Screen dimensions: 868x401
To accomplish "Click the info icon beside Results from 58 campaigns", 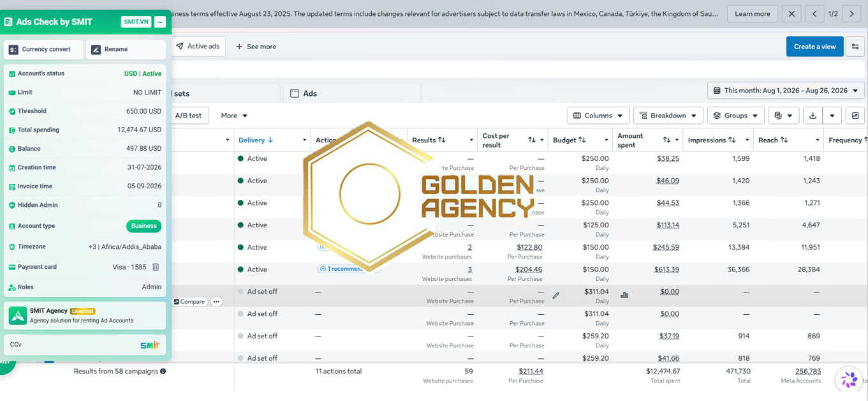I will pyautogui.click(x=163, y=371).
